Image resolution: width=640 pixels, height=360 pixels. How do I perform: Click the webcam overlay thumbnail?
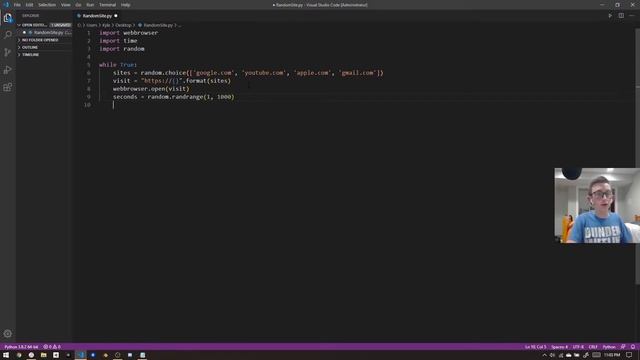pos(597,205)
